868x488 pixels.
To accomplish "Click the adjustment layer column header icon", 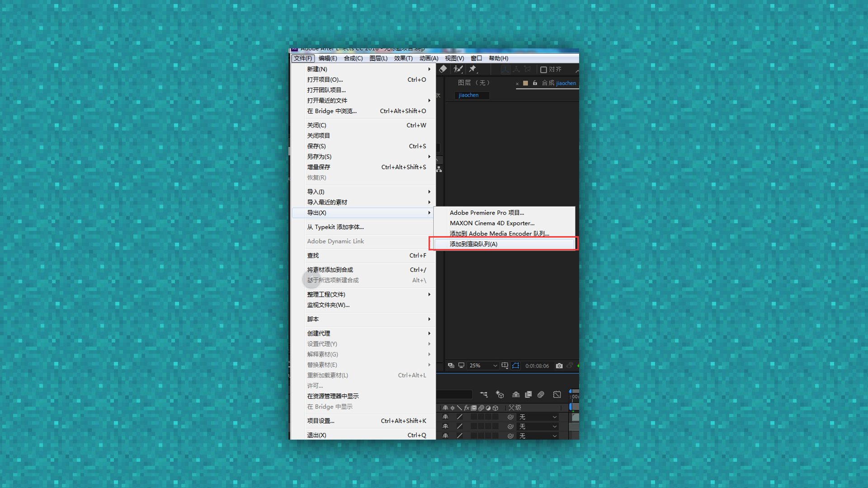I will click(x=488, y=408).
